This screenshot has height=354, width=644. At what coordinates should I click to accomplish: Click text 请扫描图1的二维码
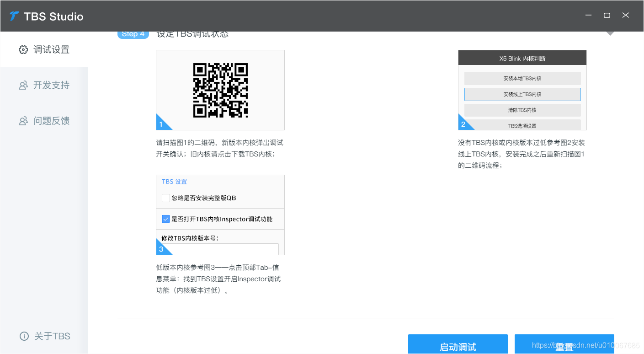click(x=186, y=143)
